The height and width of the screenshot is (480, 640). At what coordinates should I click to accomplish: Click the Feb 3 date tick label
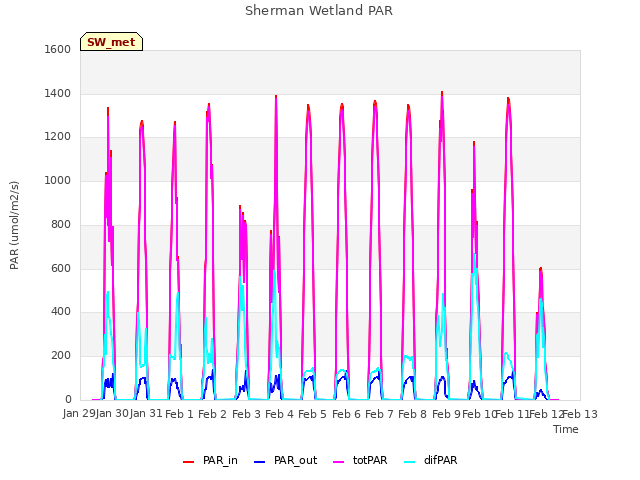tap(247, 414)
